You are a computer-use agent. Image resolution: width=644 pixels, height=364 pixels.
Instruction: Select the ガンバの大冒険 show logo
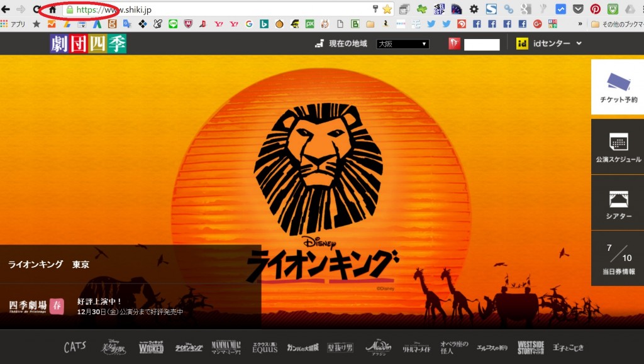(303, 348)
